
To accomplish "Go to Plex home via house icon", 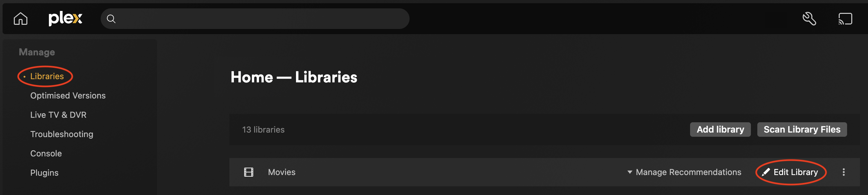I will click(21, 19).
